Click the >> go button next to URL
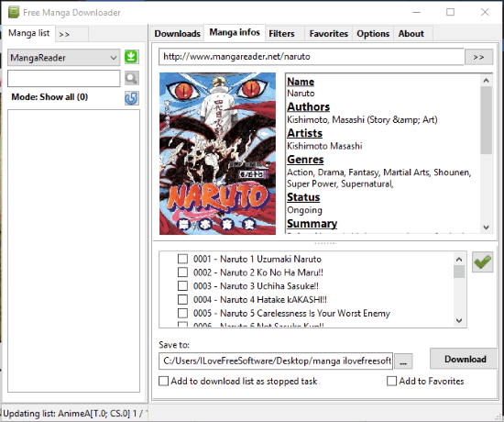The height and width of the screenshot is (422, 504). [478, 57]
